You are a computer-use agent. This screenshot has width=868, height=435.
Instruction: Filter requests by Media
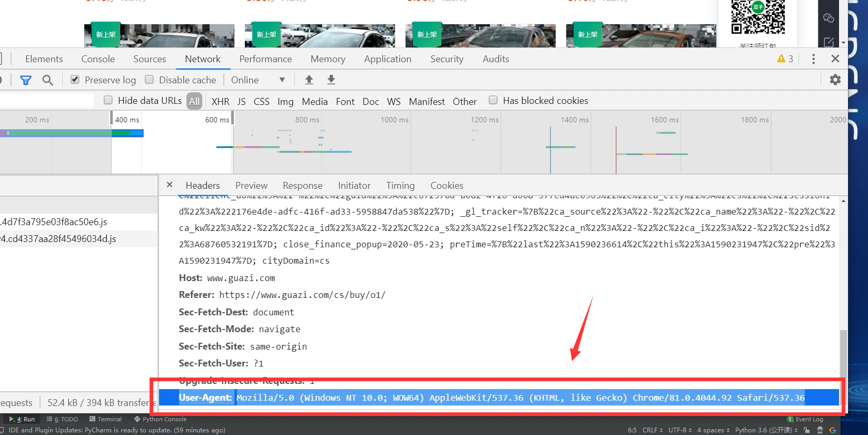(x=314, y=101)
